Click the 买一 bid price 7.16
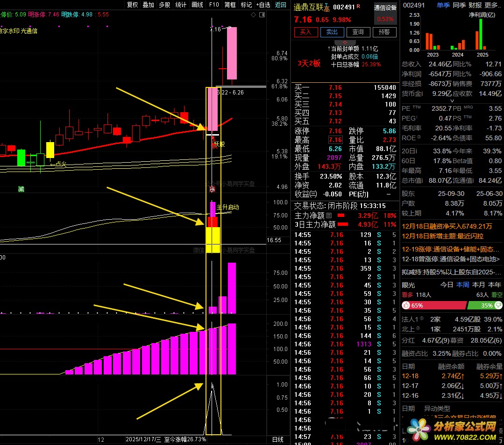This screenshot has height=445, width=504. click(x=335, y=87)
